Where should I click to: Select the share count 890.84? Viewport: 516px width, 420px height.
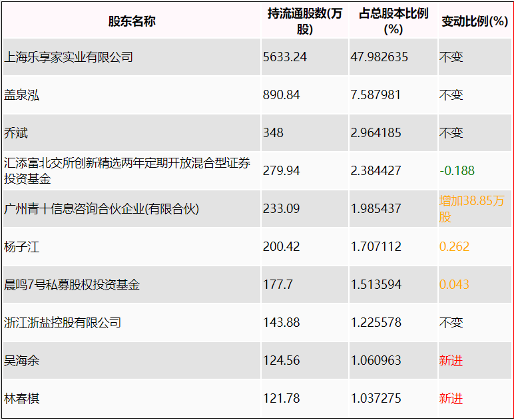click(x=282, y=95)
